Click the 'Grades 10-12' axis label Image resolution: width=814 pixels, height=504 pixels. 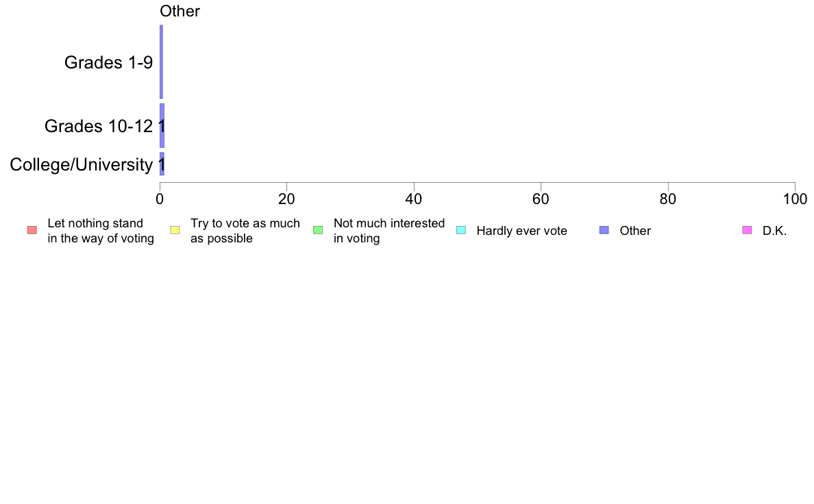pyautogui.click(x=99, y=126)
